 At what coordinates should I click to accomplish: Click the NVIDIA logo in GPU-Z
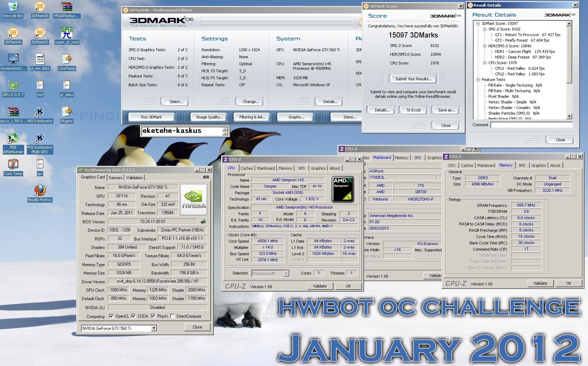194,200
